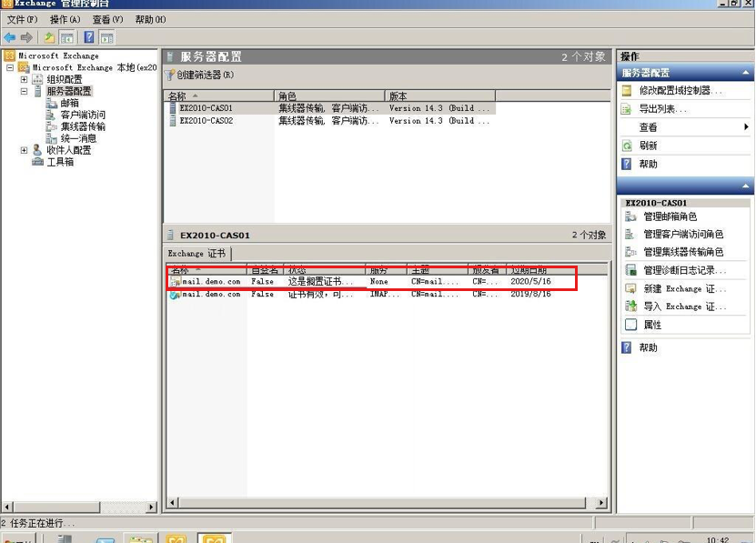Image resolution: width=756 pixels, height=543 pixels.
Task: Click the 修改配置域控制器 icon in the action pane
Action: (627, 90)
